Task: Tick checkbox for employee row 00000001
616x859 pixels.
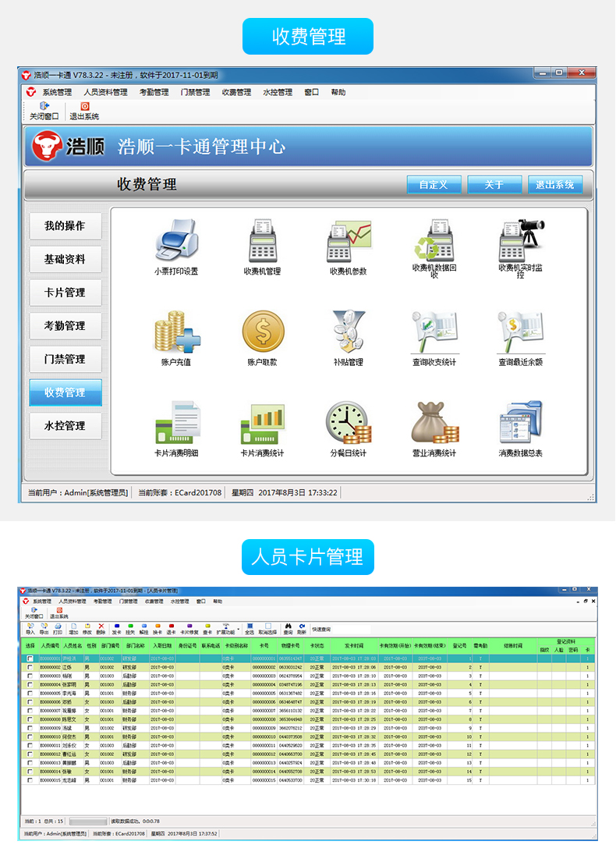Action: 30,658
